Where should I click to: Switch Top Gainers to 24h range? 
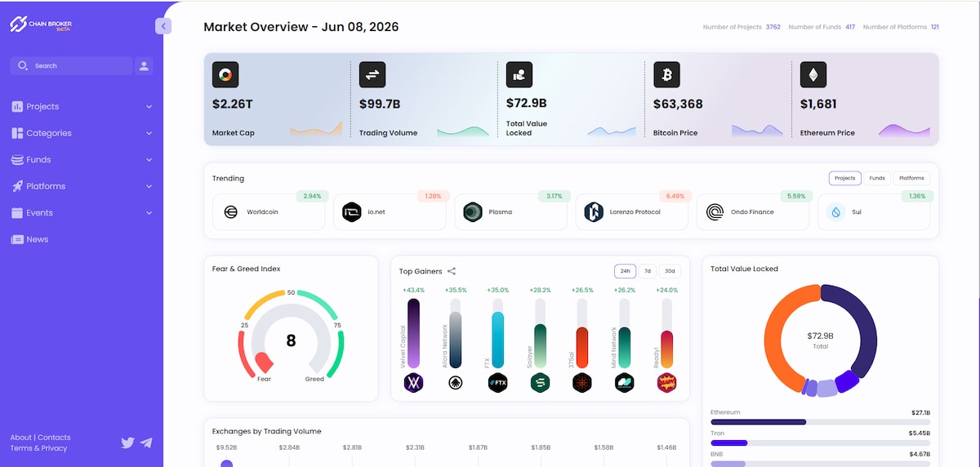tap(625, 271)
